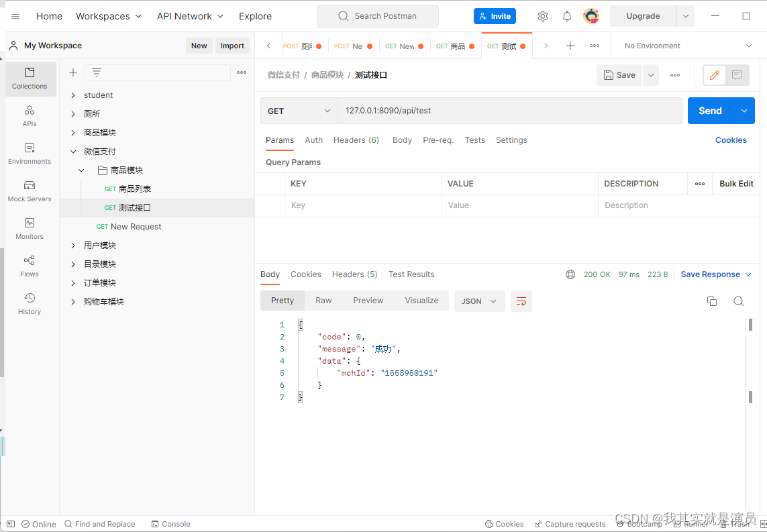
Task: Select the Raw response view
Action: pyautogui.click(x=323, y=301)
